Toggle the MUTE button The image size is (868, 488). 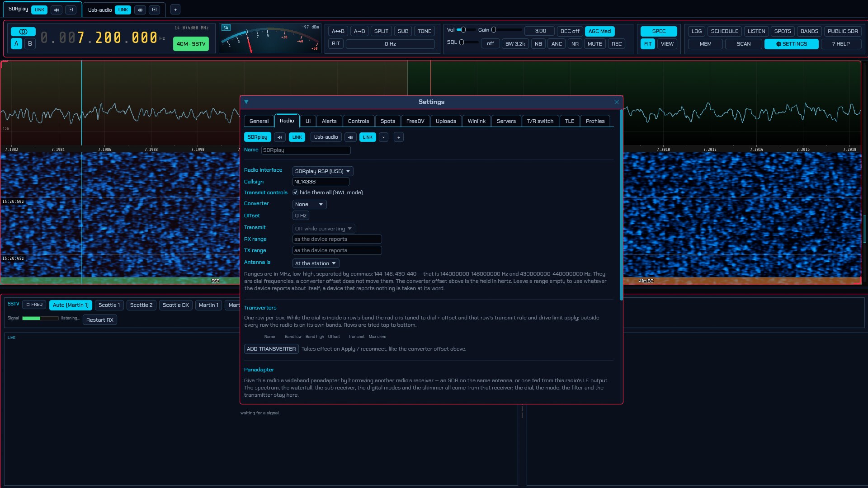[x=594, y=44]
